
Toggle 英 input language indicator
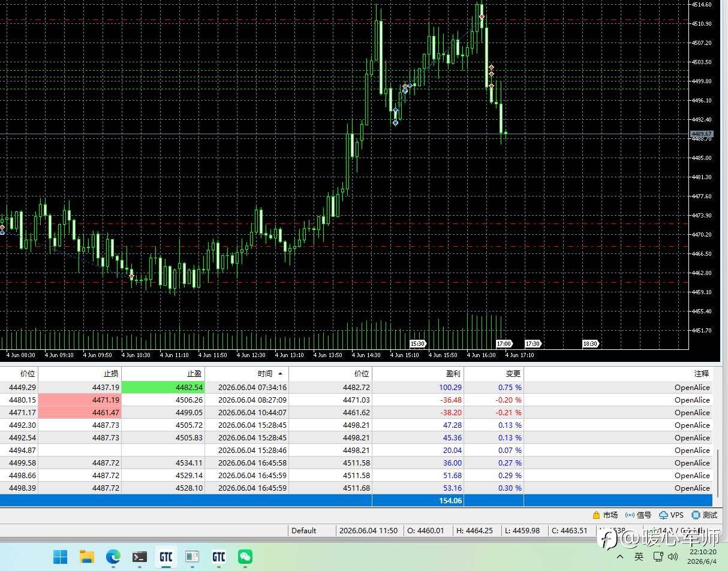(x=639, y=557)
